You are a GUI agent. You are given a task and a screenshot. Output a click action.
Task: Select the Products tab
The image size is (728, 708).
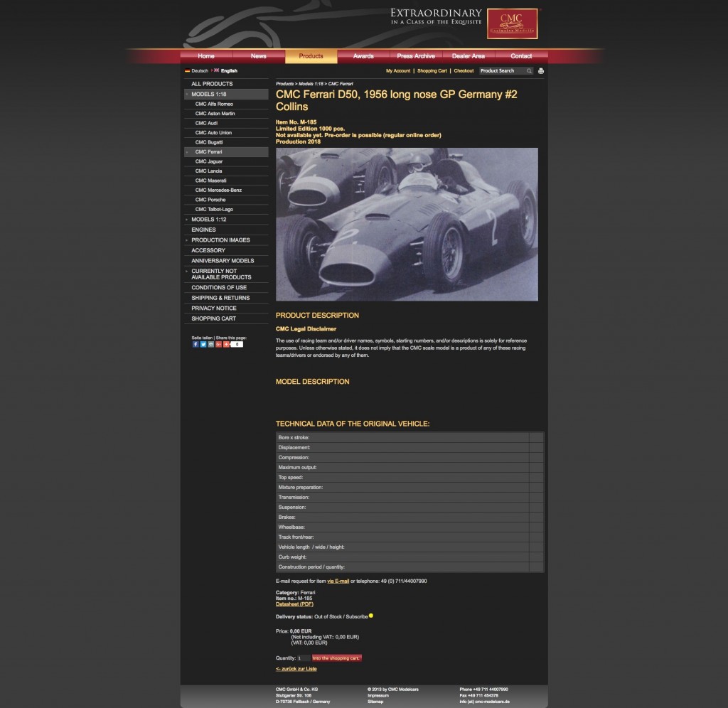311,56
